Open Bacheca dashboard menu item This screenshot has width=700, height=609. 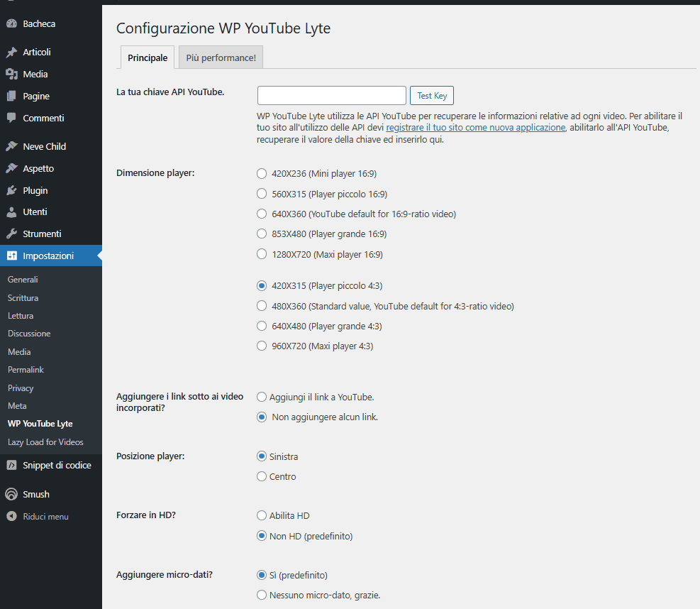tap(51, 23)
